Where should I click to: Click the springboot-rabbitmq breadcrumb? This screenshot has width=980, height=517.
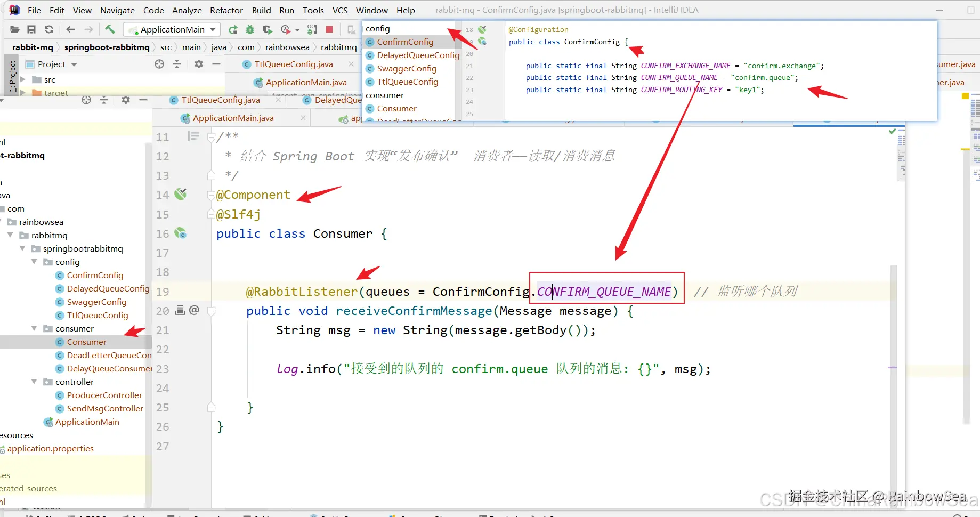click(107, 47)
